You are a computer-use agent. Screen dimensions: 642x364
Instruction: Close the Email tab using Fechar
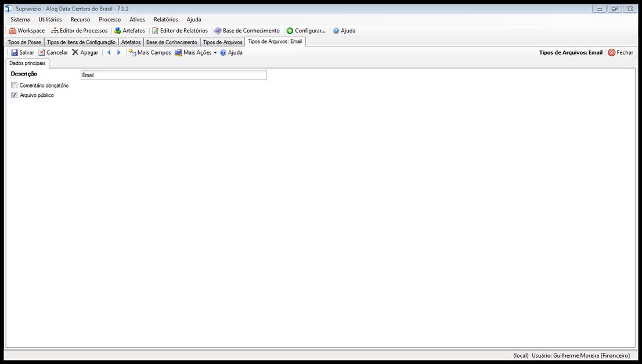point(621,52)
